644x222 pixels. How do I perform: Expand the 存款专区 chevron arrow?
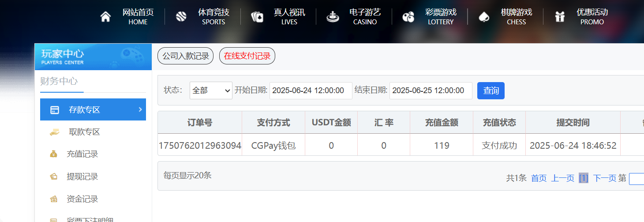tap(140, 109)
